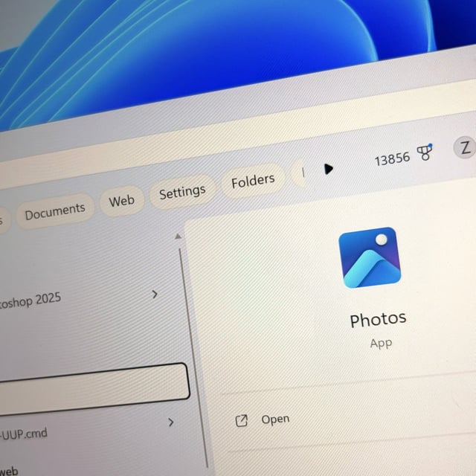Viewport: 476px width, 476px height.
Task: Click the scroll up arrow of results list
Action: [x=178, y=236]
